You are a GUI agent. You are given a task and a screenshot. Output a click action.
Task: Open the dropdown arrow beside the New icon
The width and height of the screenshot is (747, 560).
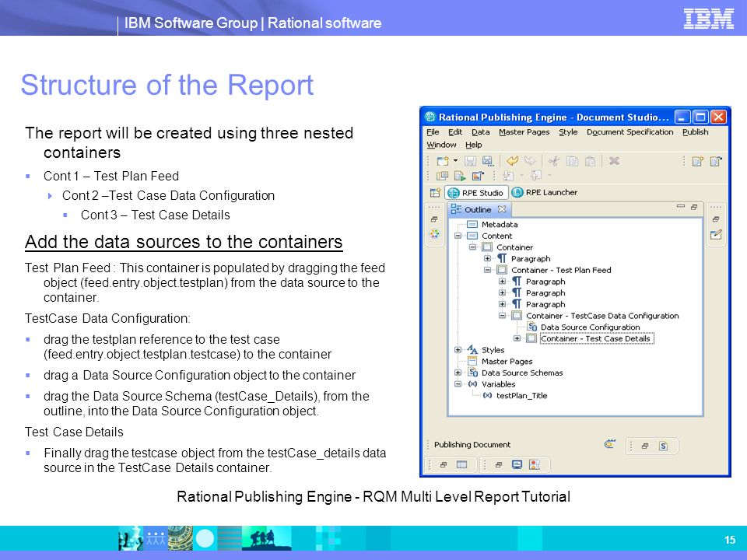455,161
